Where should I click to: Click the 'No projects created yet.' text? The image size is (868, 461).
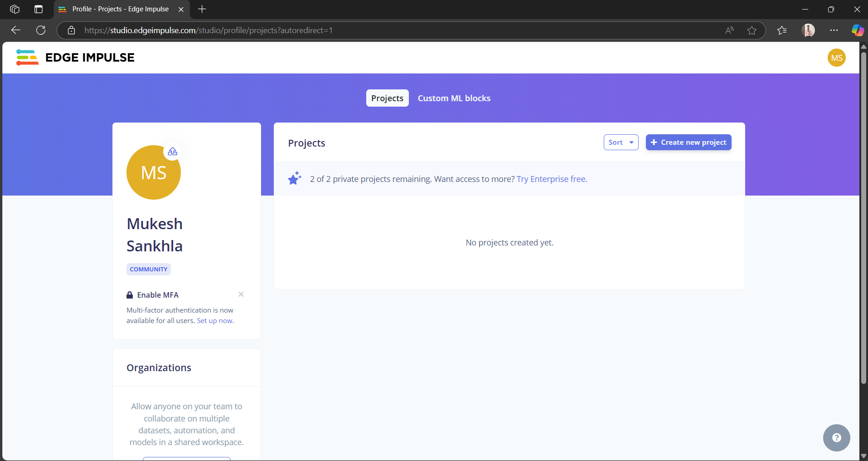[509, 243]
